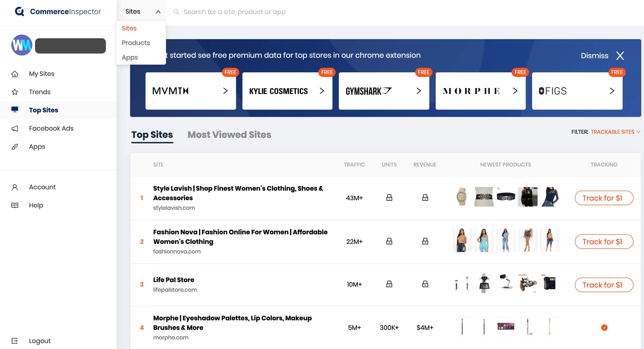The width and height of the screenshot is (644, 349).
Task: Click the Apps plug icon
Action: pyautogui.click(x=15, y=147)
